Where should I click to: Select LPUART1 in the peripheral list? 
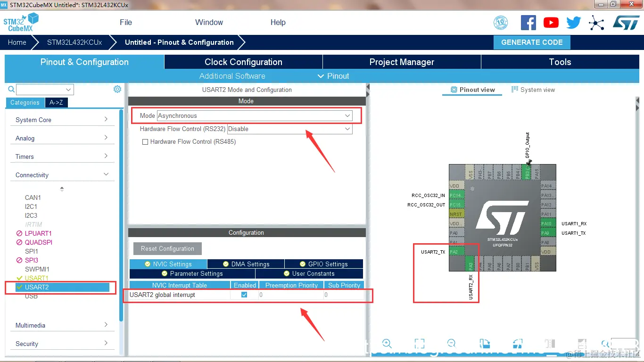click(x=38, y=233)
